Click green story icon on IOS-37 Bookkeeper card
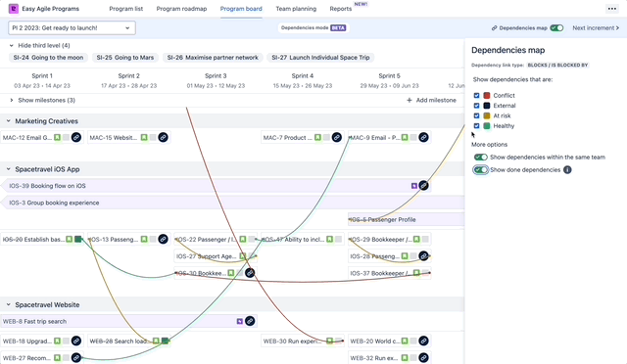Image resolution: width=627 pixels, height=364 pixels. (x=416, y=273)
